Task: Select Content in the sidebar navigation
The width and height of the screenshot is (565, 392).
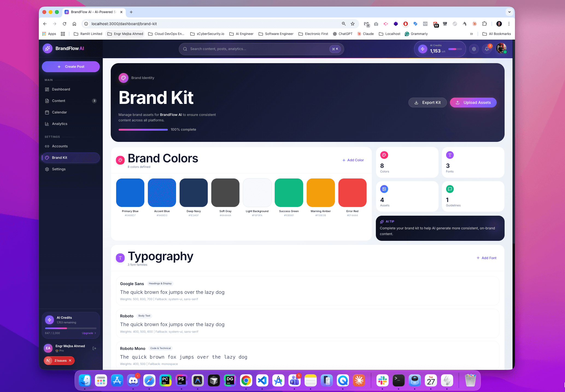Action: 58,101
